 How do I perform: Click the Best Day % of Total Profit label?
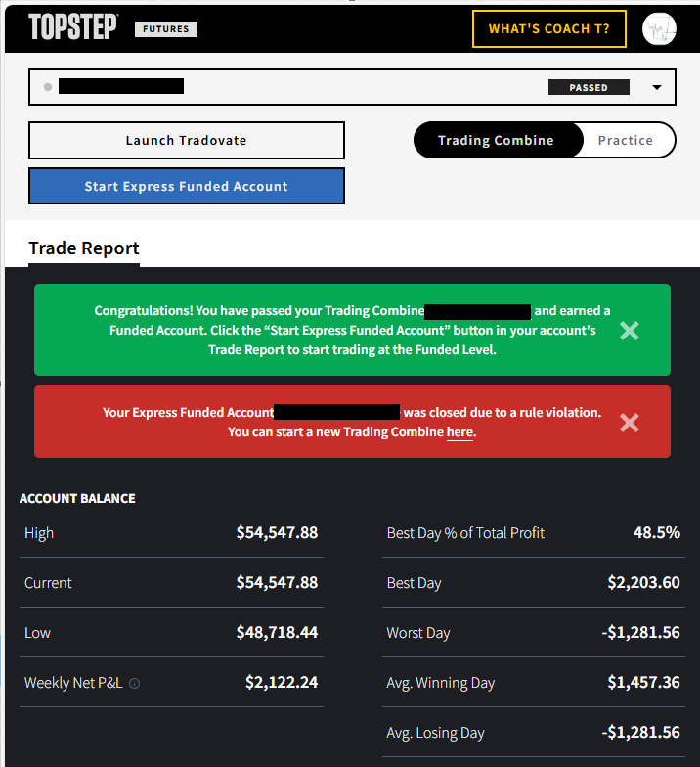click(465, 532)
